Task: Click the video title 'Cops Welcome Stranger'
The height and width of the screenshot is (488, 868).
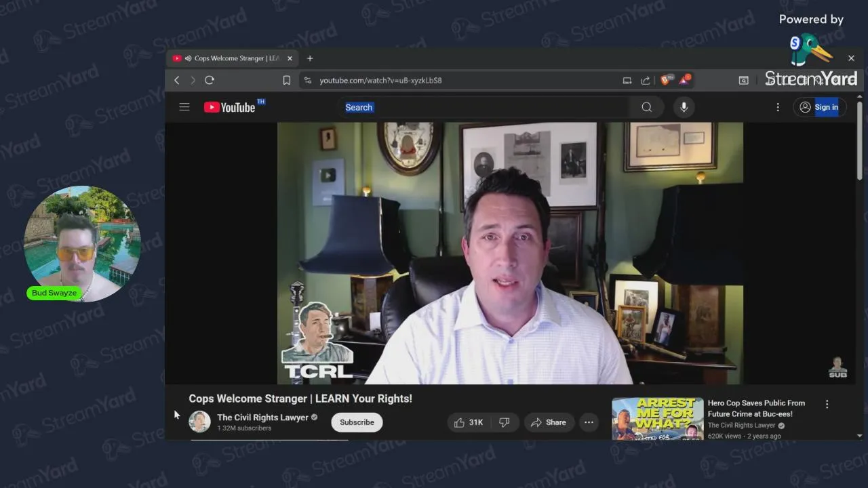Action: [300, 399]
